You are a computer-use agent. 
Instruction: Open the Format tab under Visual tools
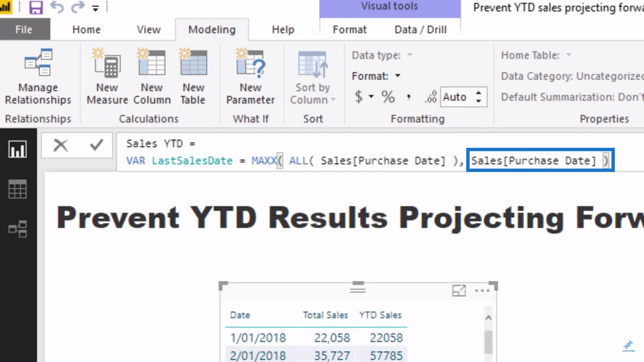tap(350, 29)
